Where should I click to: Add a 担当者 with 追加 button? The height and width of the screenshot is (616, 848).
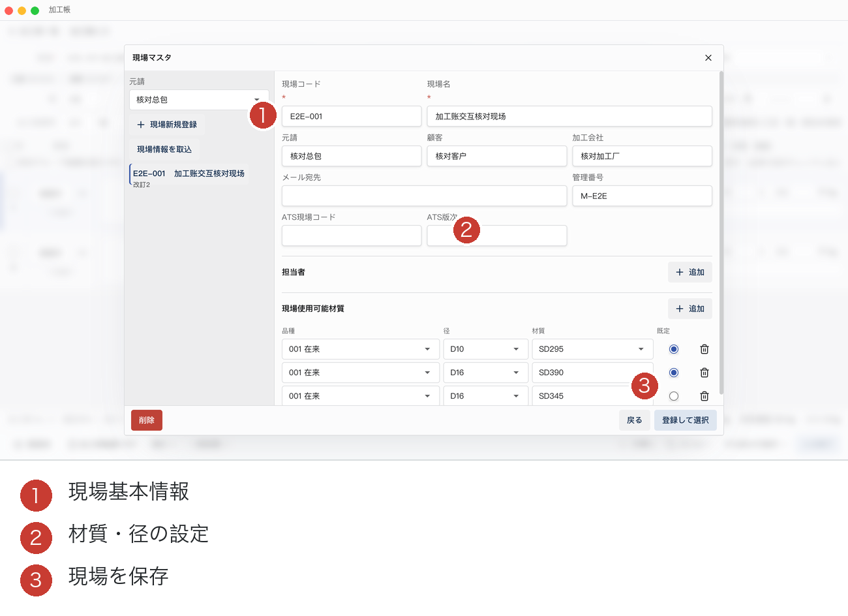(690, 272)
